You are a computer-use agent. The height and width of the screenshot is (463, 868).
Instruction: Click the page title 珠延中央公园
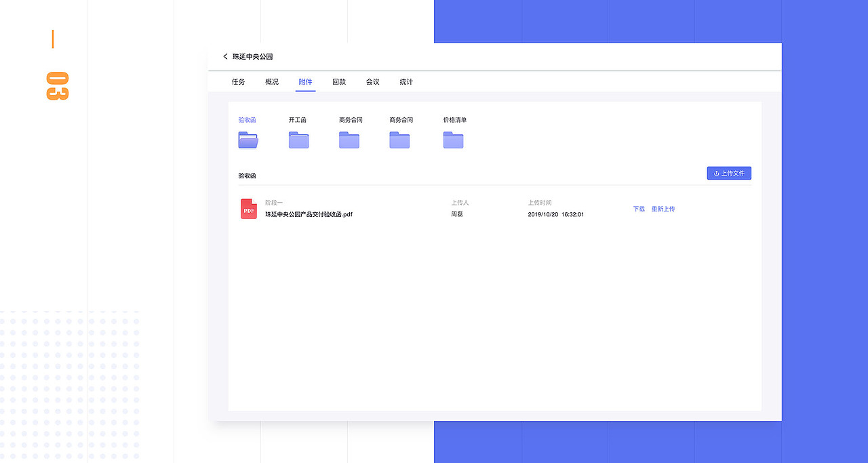(252, 57)
